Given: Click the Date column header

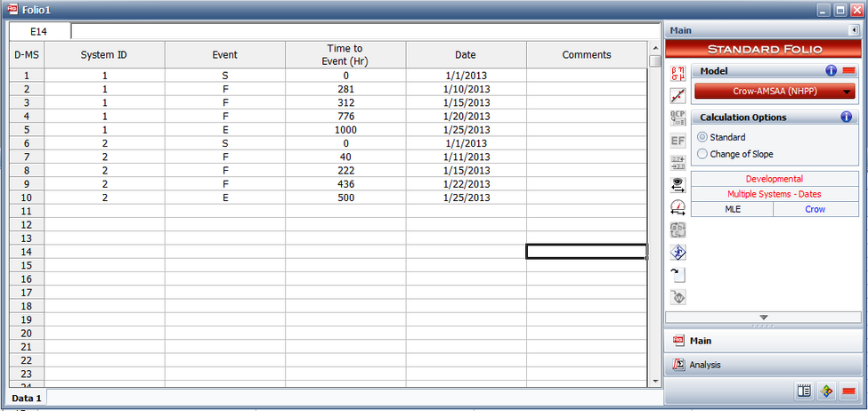Looking at the screenshot, I should tap(466, 55).
